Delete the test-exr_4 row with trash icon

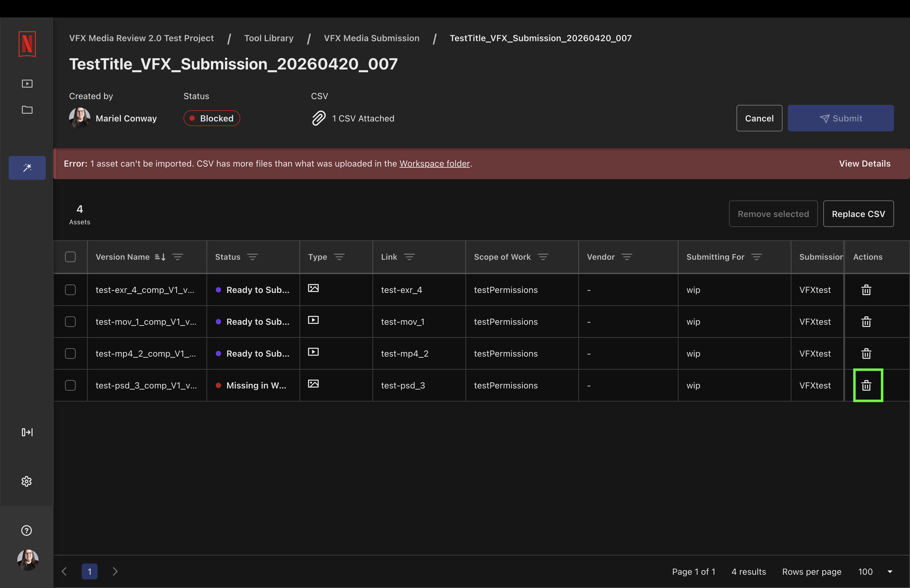tap(866, 290)
